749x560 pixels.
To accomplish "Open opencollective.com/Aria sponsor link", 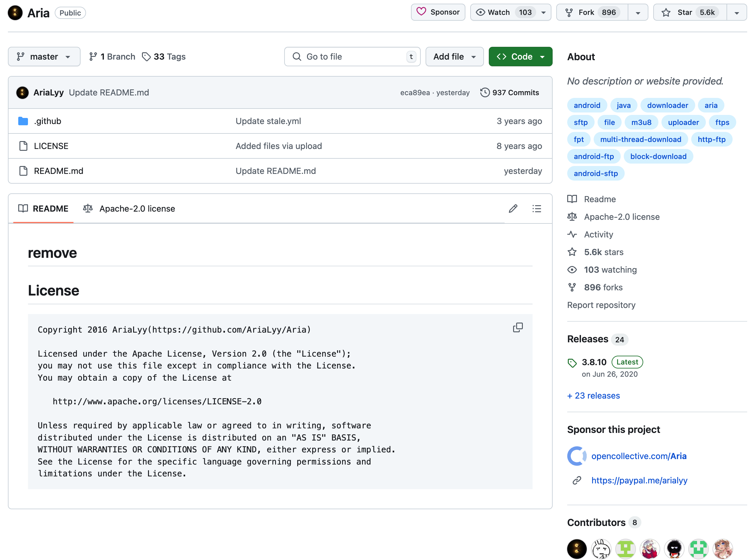I will (x=639, y=456).
